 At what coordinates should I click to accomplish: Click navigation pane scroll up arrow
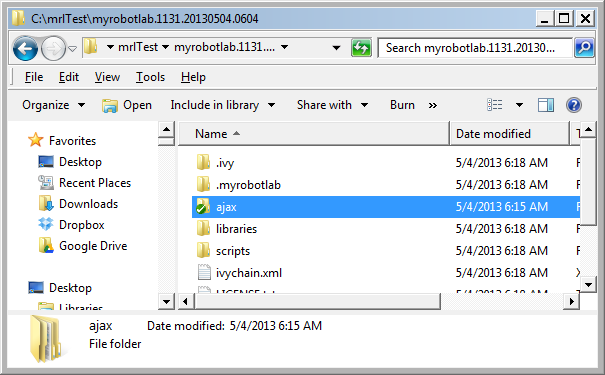[166, 129]
